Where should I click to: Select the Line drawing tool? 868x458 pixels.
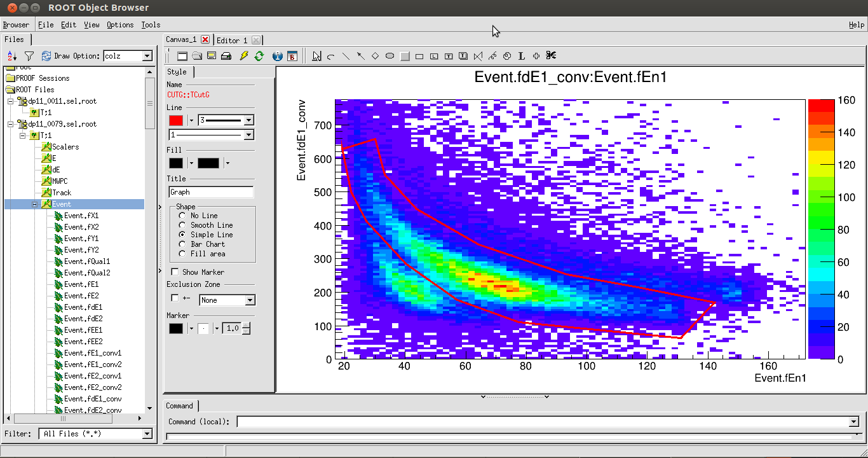[x=346, y=56]
